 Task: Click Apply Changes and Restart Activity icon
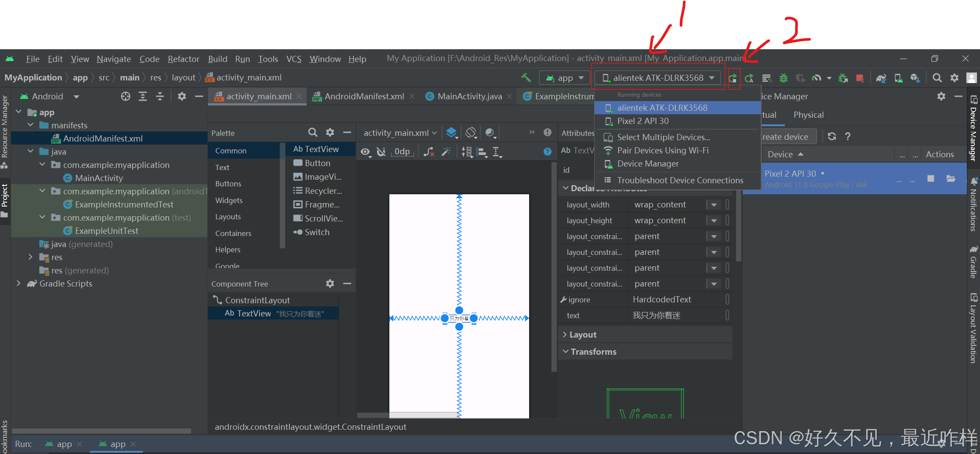pyautogui.click(x=749, y=78)
